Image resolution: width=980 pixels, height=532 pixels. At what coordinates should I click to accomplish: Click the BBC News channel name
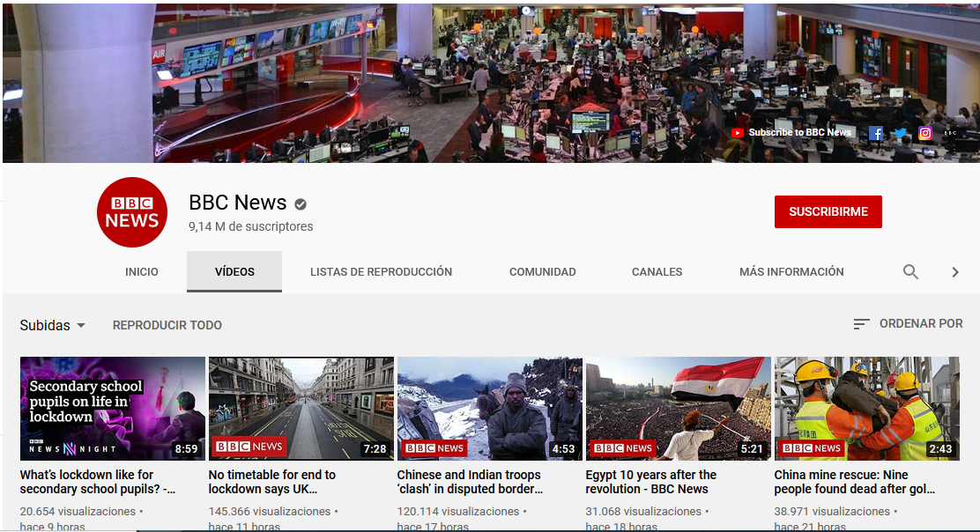point(237,203)
